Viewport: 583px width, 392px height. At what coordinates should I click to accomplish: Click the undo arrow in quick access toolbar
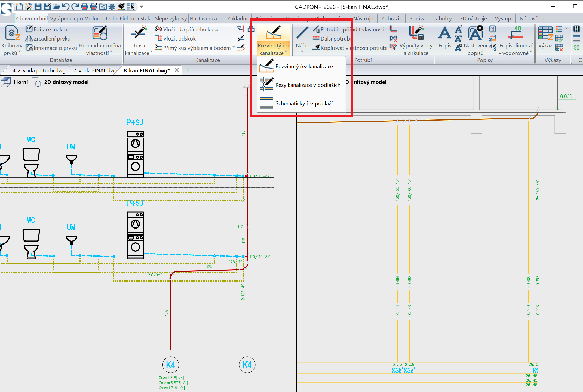pos(65,6)
